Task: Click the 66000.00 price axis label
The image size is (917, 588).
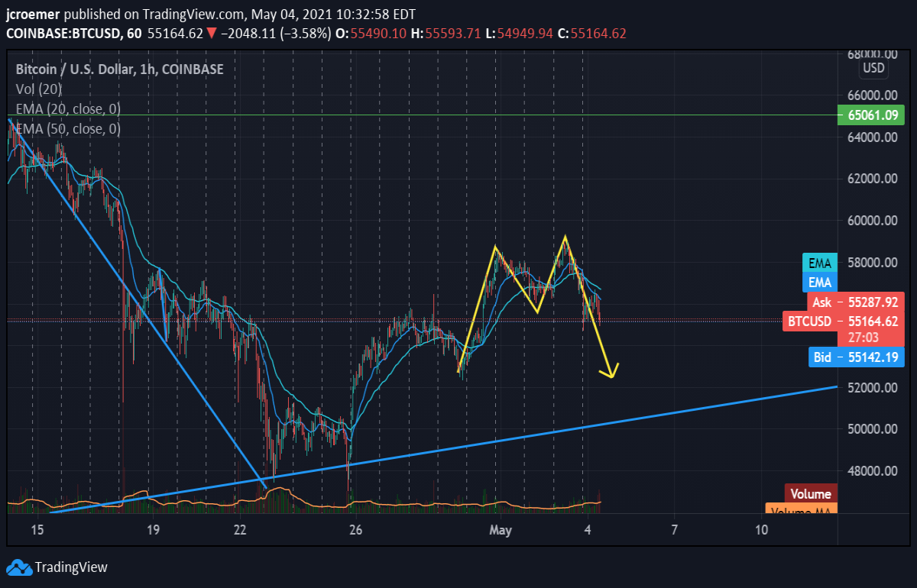Action: [x=871, y=96]
